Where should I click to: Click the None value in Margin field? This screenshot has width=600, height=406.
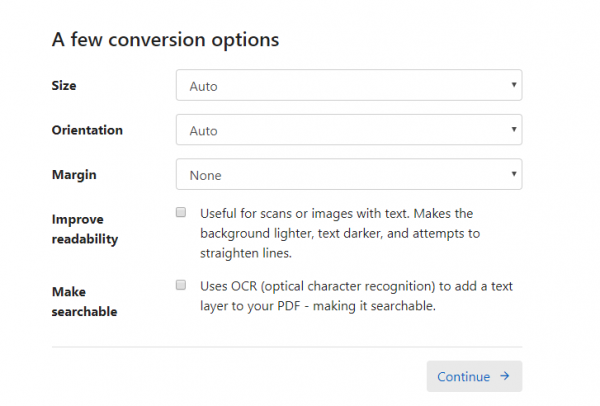pos(205,176)
